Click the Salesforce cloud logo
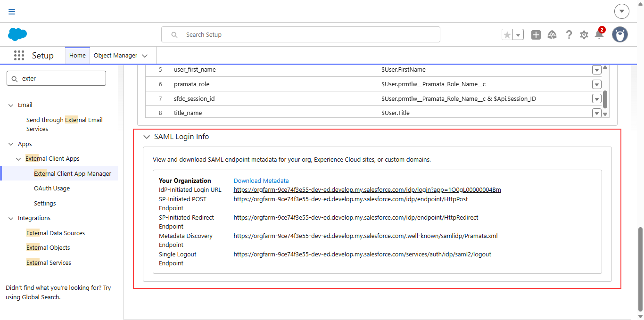The width and height of the screenshot is (644, 320). 17,34
